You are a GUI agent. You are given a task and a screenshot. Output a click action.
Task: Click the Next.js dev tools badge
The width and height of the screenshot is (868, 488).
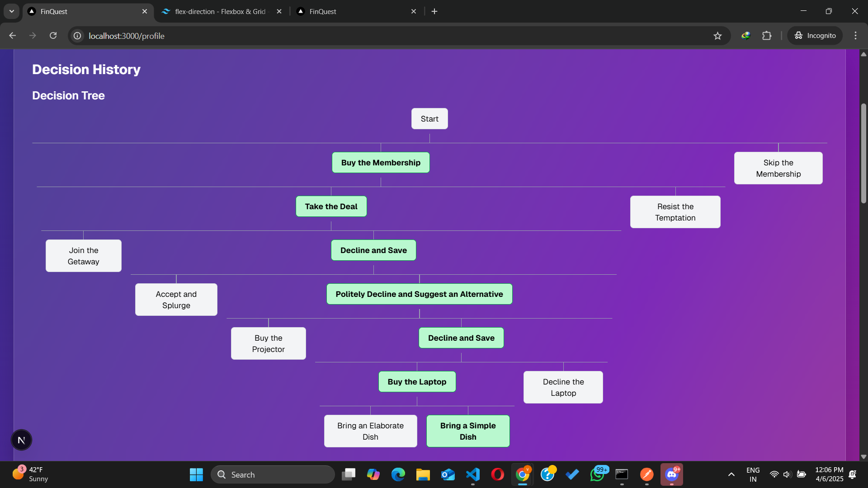coord(21,440)
